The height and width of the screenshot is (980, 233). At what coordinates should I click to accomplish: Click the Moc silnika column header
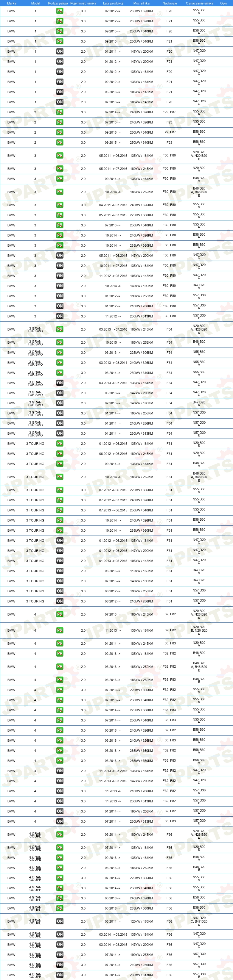coord(141,4)
